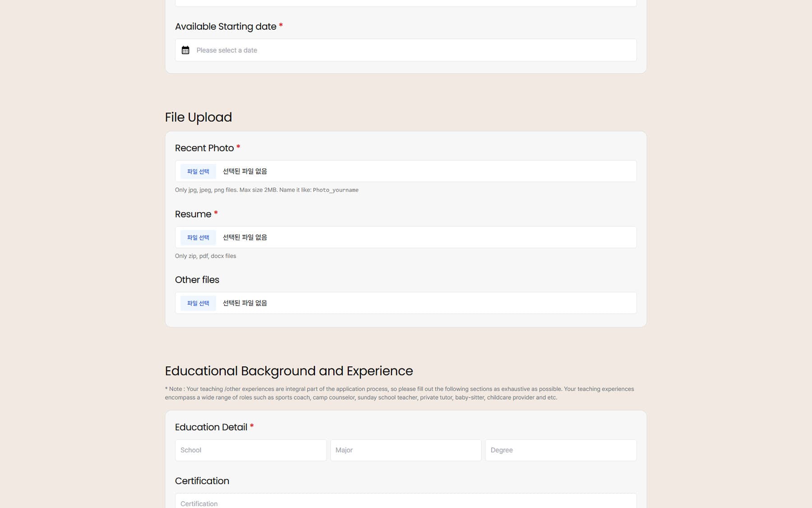Image resolution: width=812 pixels, height=508 pixels.
Task: Click Resume 'no file selected' text
Action: (x=245, y=238)
